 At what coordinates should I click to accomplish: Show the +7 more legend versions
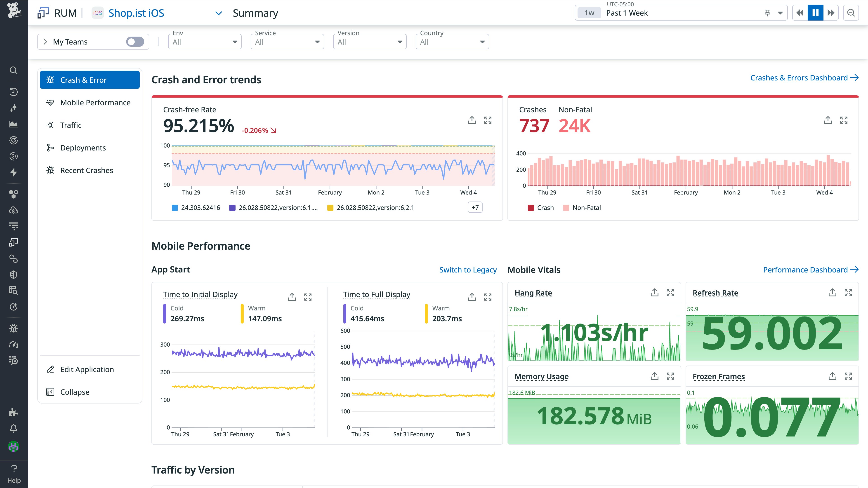point(475,207)
